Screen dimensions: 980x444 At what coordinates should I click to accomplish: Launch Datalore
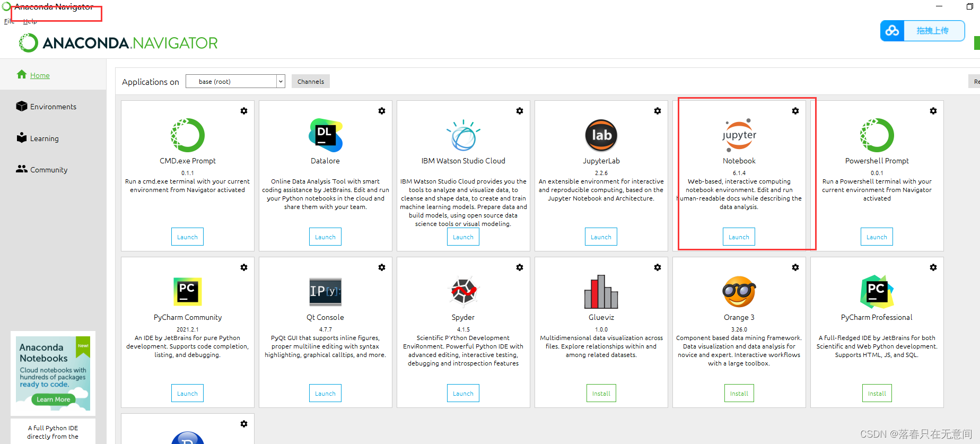click(325, 237)
